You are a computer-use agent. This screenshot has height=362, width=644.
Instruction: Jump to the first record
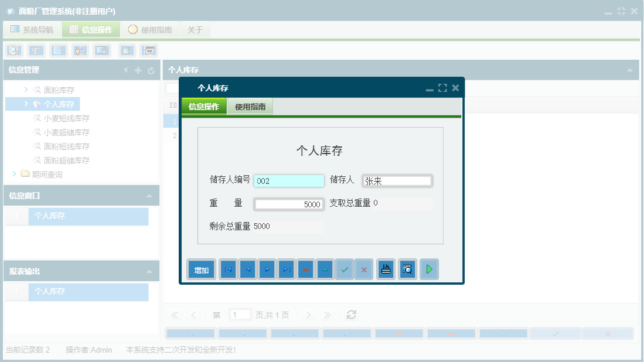(x=228, y=269)
